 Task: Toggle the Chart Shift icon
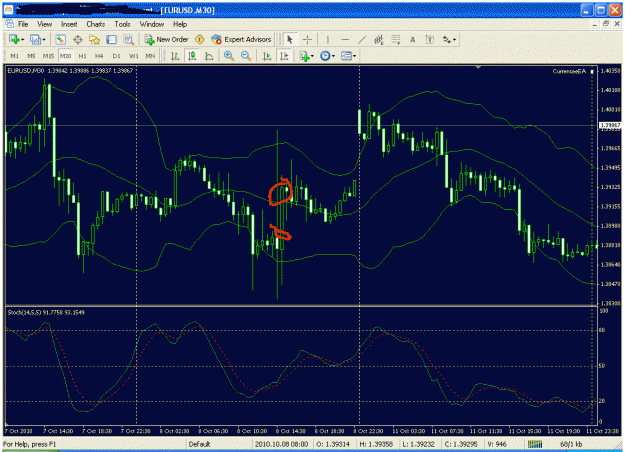(284, 56)
